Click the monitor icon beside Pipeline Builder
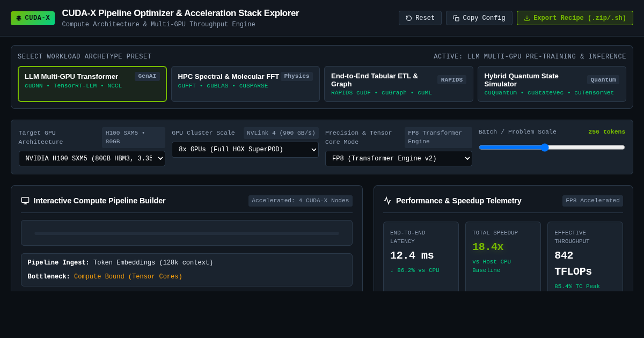The width and height of the screenshot is (644, 338). point(25,201)
